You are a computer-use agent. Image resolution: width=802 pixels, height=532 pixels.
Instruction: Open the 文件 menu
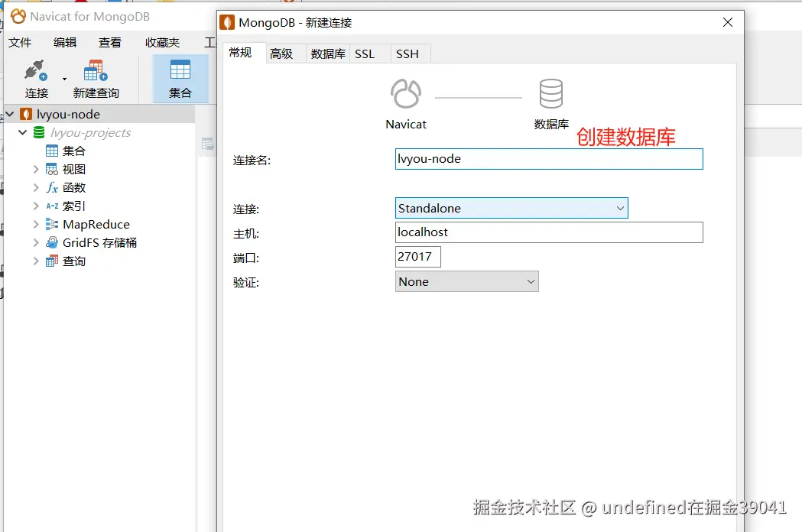(x=20, y=43)
